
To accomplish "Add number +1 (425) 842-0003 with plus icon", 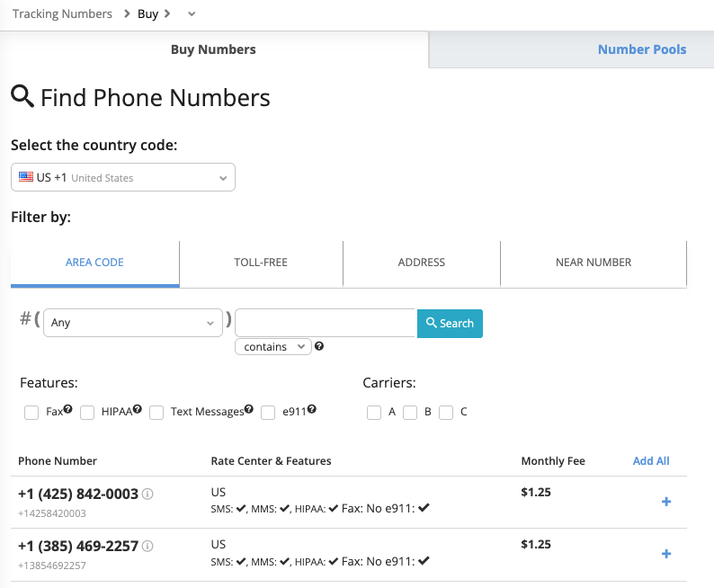I will [666, 502].
